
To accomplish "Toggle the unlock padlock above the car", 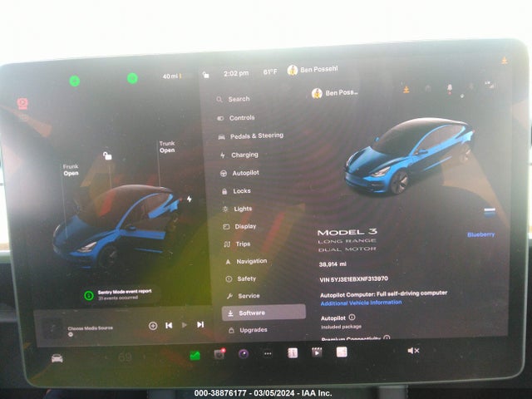I will [107, 155].
